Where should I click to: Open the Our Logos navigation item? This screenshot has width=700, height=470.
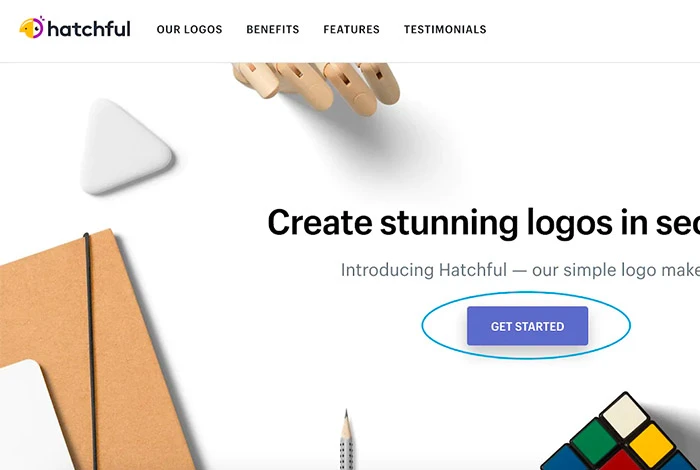coord(189,29)
